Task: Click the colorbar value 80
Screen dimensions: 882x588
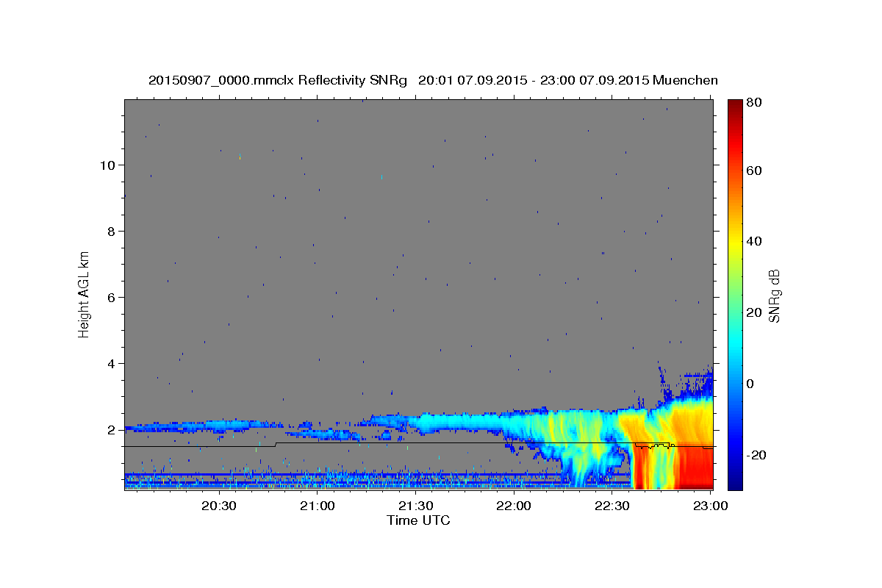Action: click(753, 102)
